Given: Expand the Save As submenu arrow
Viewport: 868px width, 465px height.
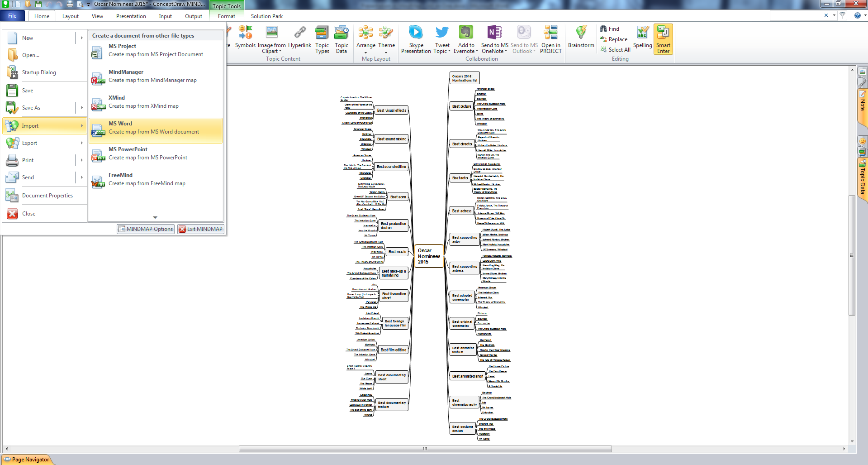Looking at the screenshot, I should (82, 108).
